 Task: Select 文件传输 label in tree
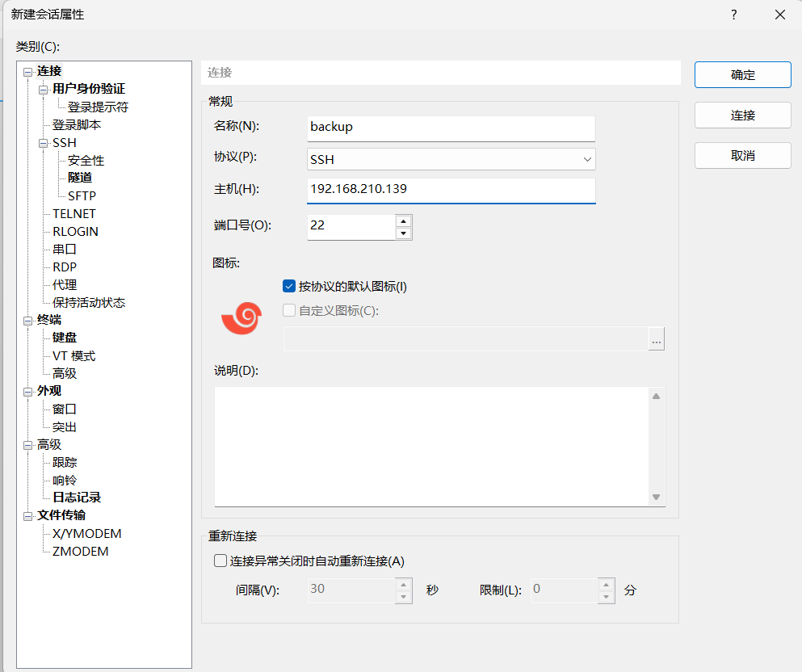tap(61, 515)
